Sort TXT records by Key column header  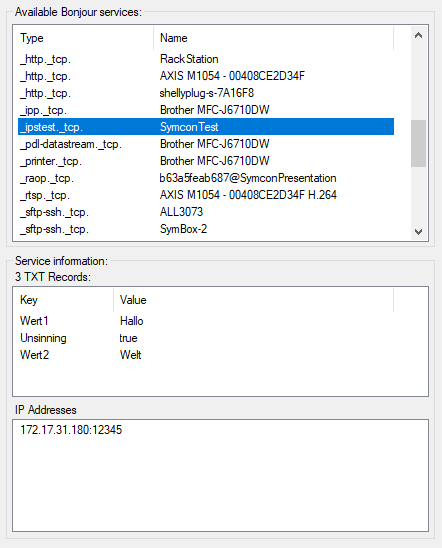[64, 300]
